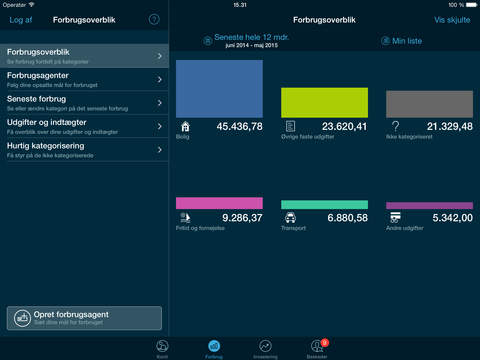Tap the Log af link
Viewport: 480px width, 360px height.
pyautogui.click(x=21, y=20)
